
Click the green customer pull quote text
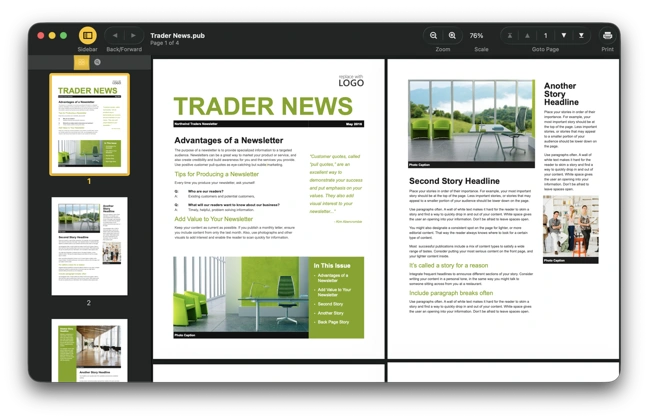(336, 184)
